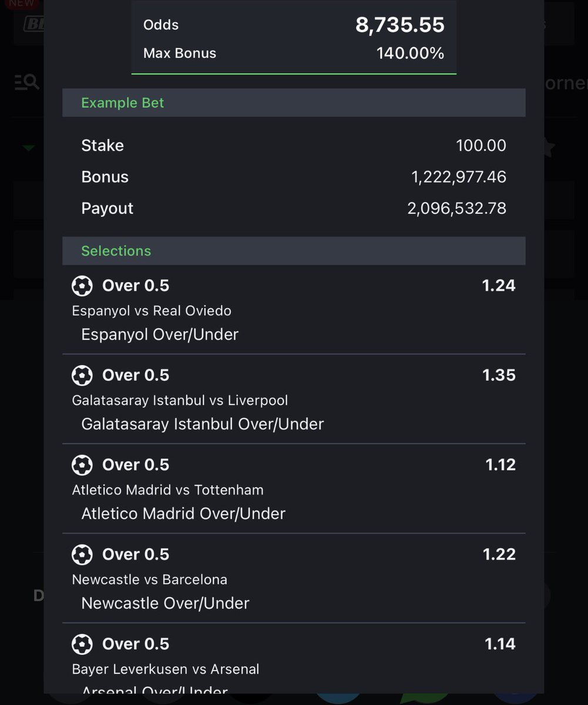588x705 pixels.
Task: Select the 'Newcastle vs Barcelona' match text
Action: [149, 580]
